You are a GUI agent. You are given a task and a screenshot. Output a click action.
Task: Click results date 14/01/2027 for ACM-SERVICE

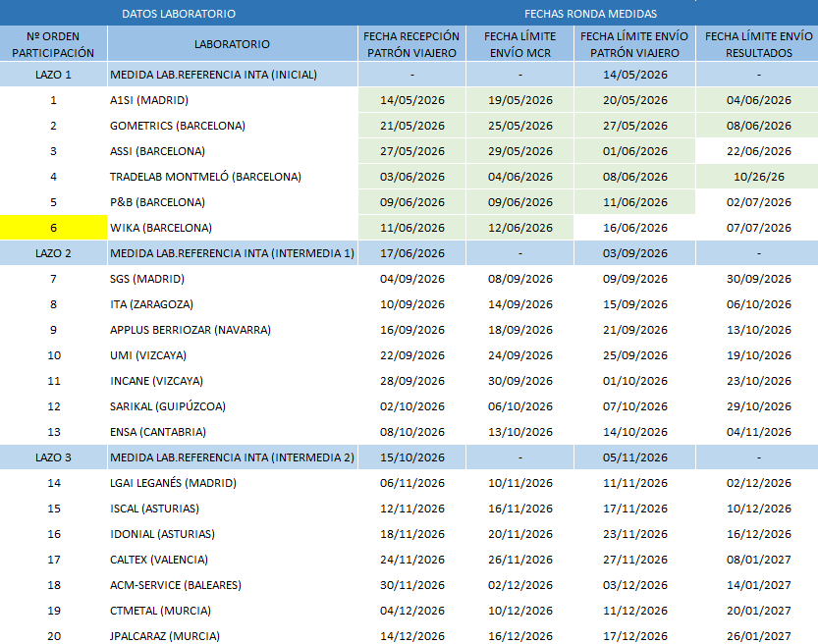click(758, 586)
